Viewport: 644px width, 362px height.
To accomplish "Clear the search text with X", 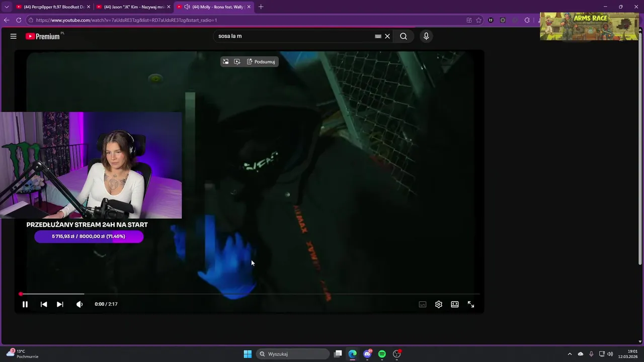I will pos(387,36).
